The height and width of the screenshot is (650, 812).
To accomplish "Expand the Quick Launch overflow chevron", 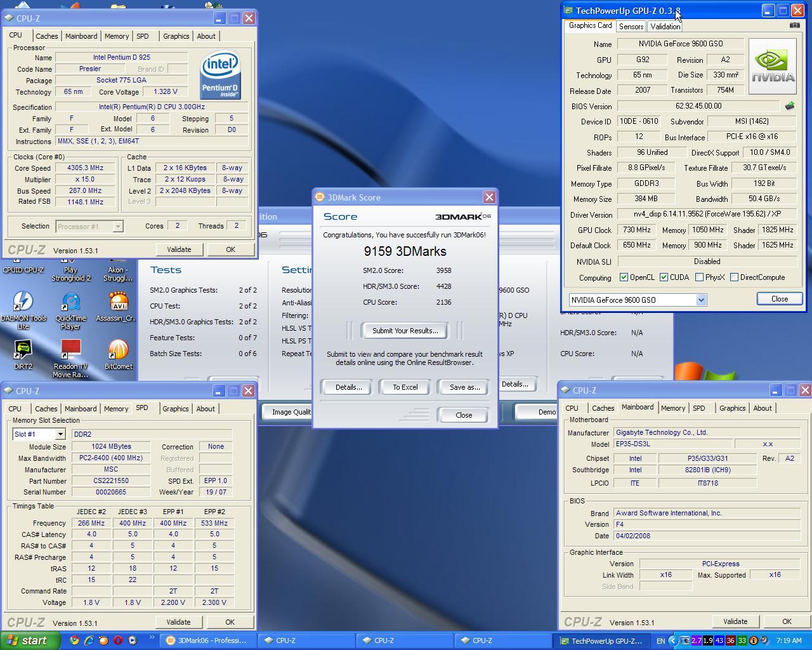I will point(152,638).
